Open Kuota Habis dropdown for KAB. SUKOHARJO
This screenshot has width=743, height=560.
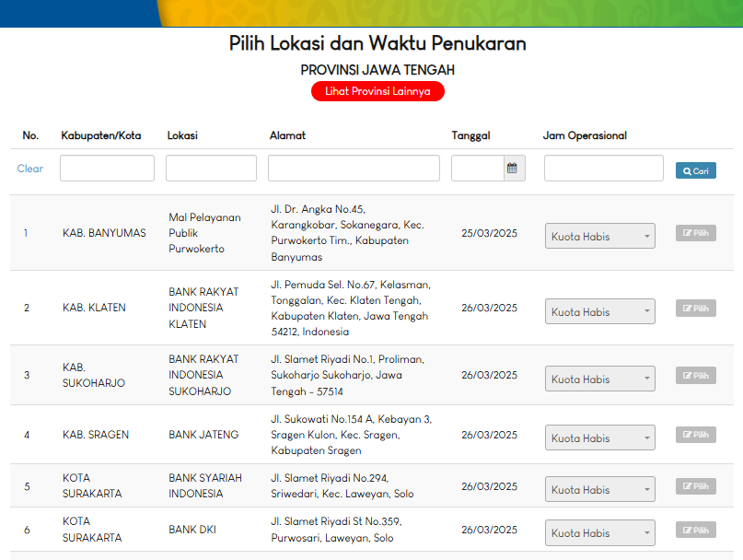coord(600,379)
